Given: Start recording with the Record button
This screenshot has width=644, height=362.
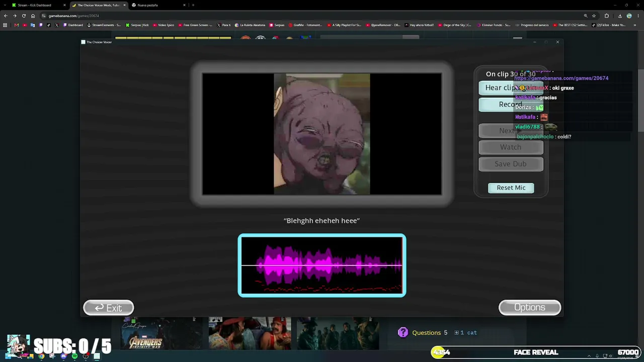Looking at the screenshot, I should [x=510, y=105].
